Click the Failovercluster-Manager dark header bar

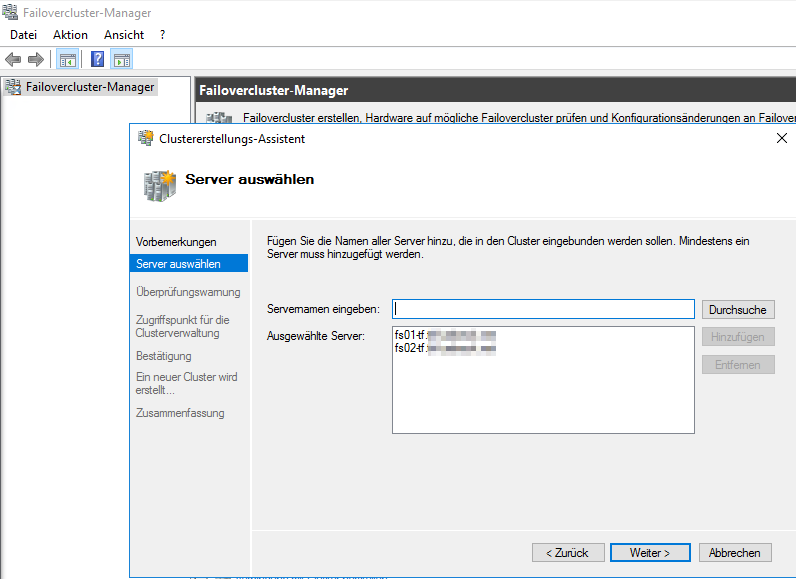[495, 90]
